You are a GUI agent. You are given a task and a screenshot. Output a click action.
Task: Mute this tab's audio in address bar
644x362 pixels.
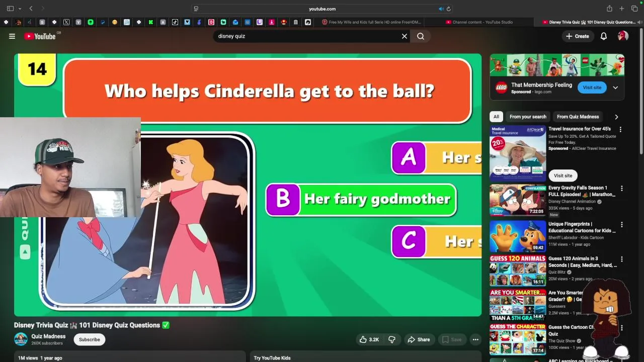pos(441,9)
